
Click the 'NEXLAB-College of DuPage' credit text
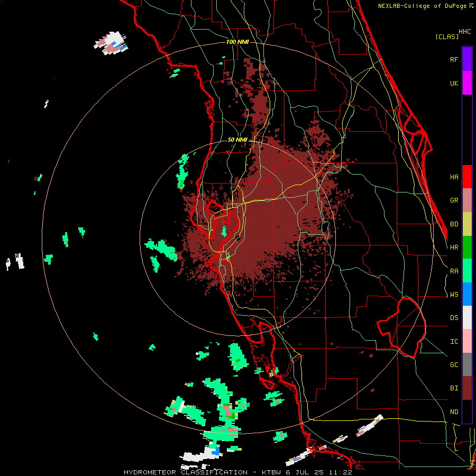[x=422, y=6]
